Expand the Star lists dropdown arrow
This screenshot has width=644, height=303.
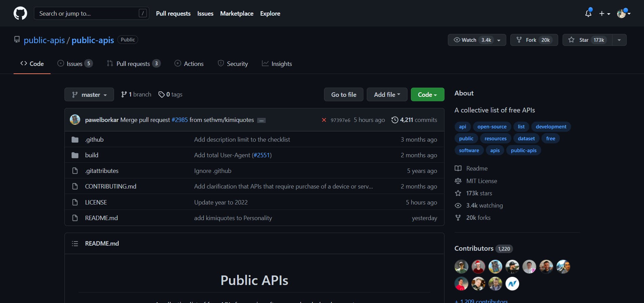620,40
